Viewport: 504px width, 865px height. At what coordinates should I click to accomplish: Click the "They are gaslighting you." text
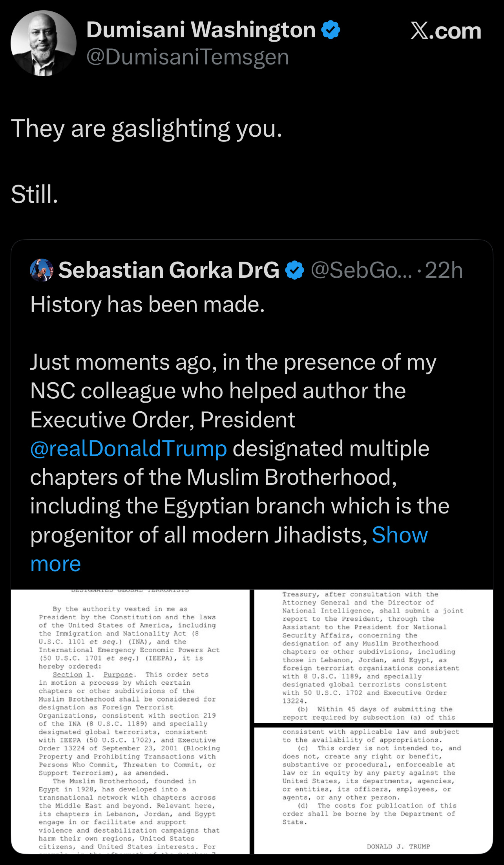tap(146, 128)
